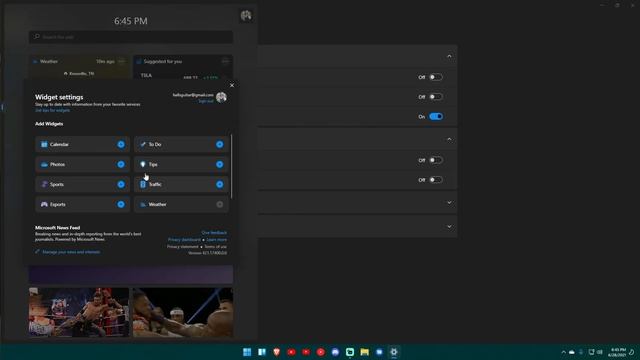Open the Brave browser taskbar icon

[x=276, y=352]
